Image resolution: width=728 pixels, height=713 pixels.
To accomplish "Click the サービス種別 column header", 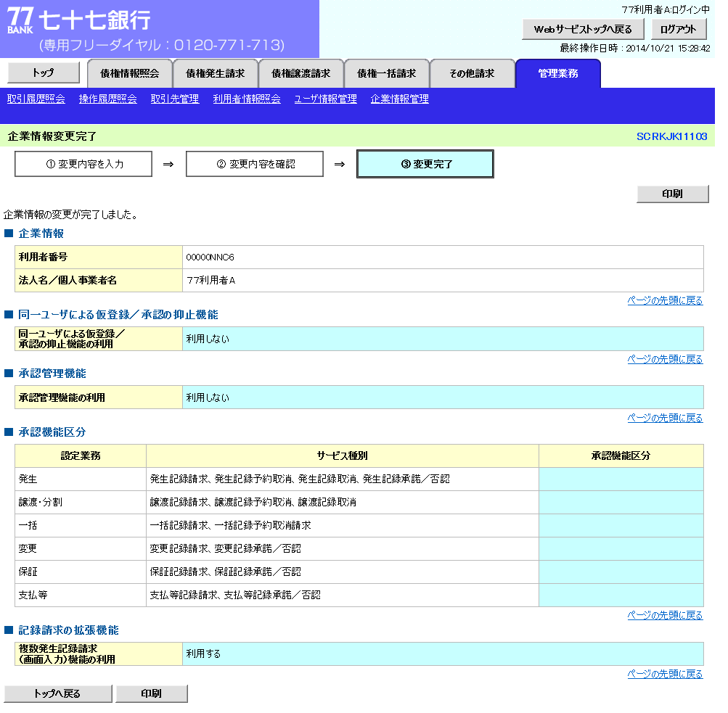I will [x=342, y=456].
